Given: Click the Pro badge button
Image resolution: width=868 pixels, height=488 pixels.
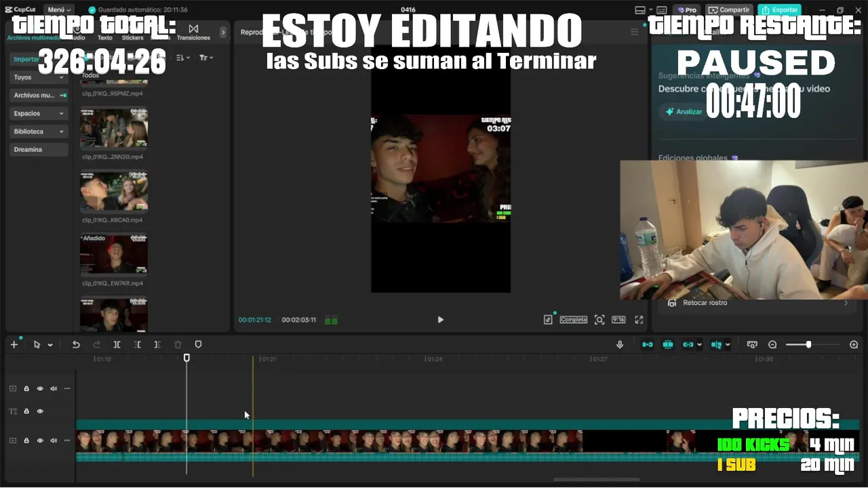Looking at the screenshot, I should [686, 9].
